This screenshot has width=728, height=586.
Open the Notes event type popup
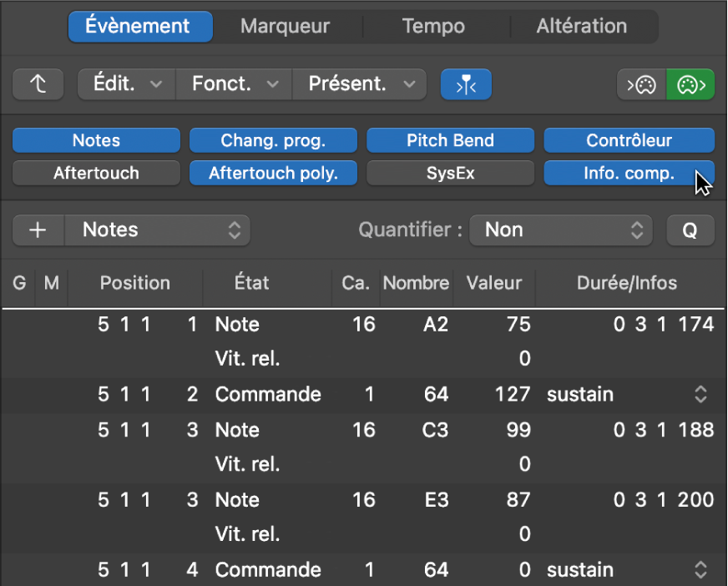coord(157,230)
